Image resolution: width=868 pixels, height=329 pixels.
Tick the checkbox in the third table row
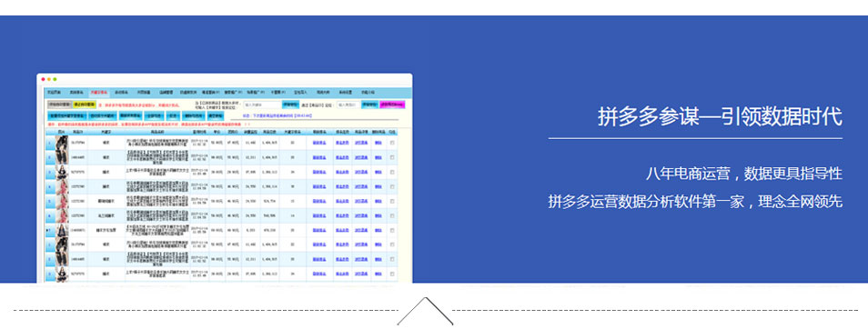(x=392, y=172)
